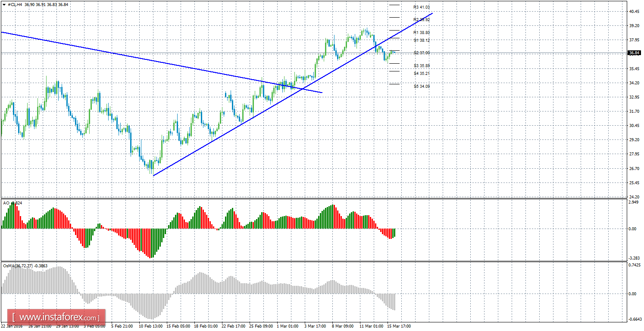The image size is (644, 331).
Task: Click the 3 Mar 17:00 time label
Action: [316, 326]
